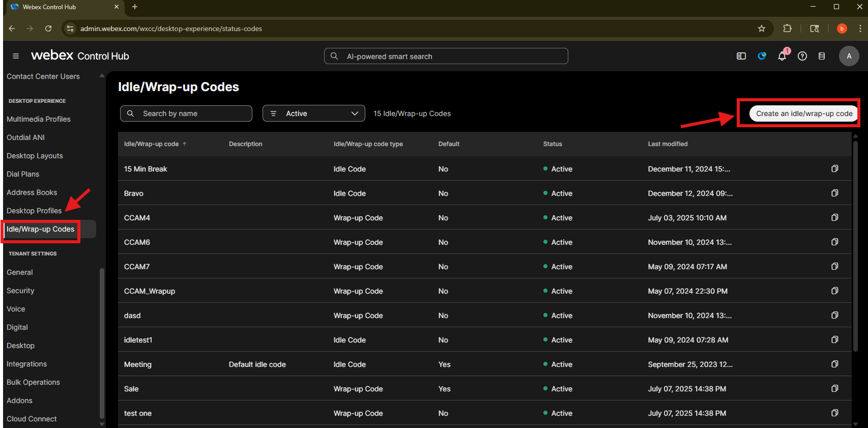Viewport: 868px width, 428px height.
Task: Open Idle/Wrap-up Codes sidebar item
Action: pos(41,229)
